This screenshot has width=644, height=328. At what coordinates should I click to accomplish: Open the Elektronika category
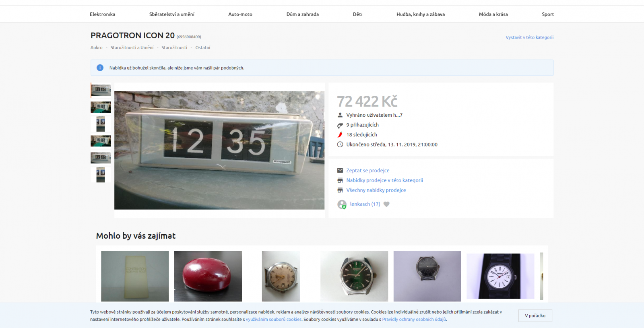click(x=102, y=14)
